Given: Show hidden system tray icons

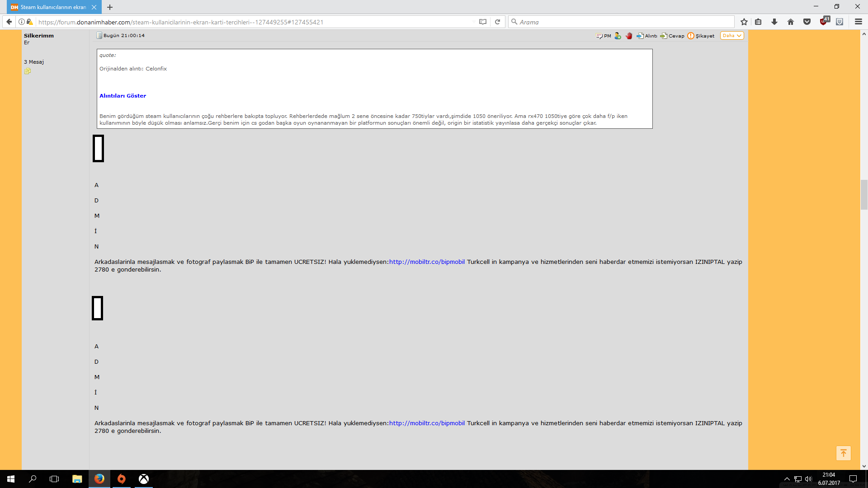Looking at the screenshot, I should 787,479.
